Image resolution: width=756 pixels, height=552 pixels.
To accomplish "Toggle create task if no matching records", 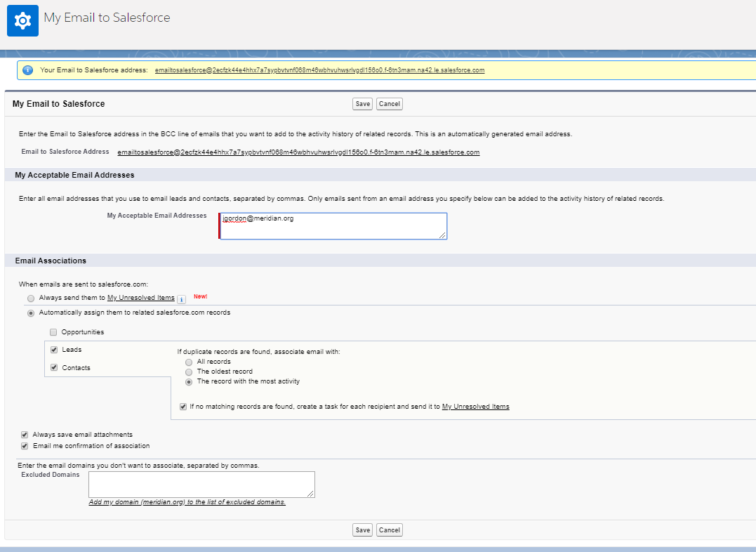I will (183, 407).
